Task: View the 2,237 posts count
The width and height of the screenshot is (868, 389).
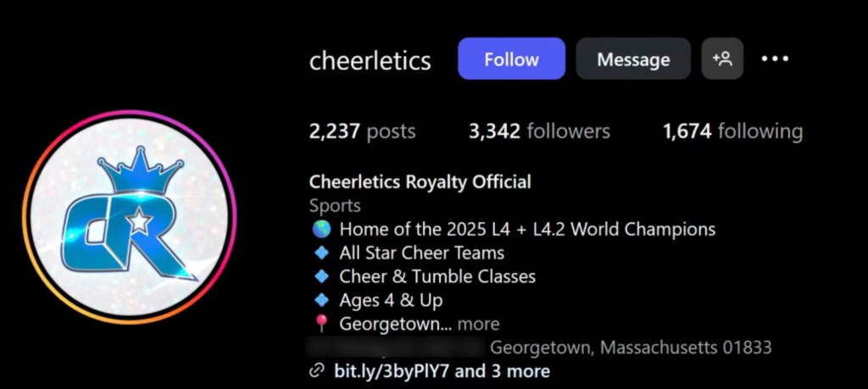Action: click(x=362, y=131)
